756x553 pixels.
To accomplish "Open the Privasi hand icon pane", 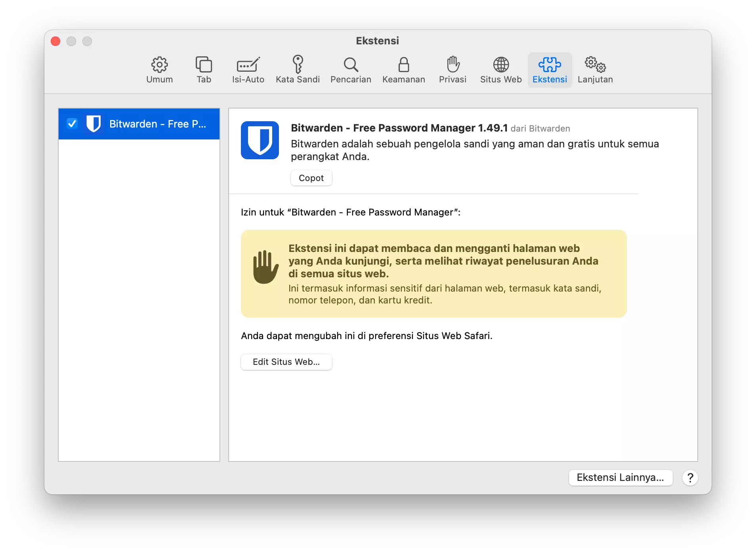I will coord(452,69).
